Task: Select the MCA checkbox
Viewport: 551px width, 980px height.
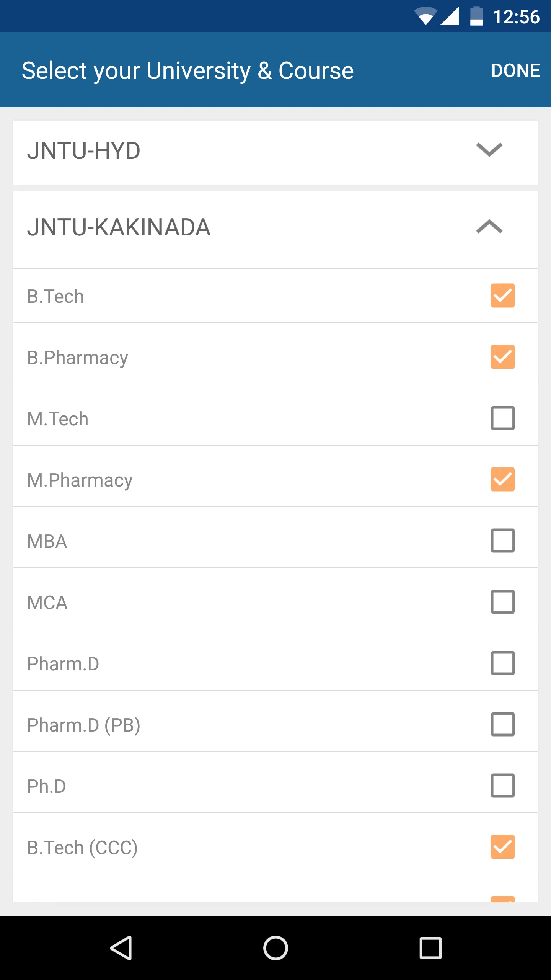Action: pos(502,602)
